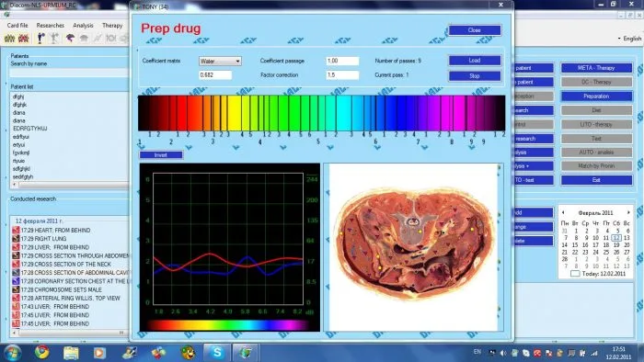Open the English language dropdown
Image resolution: width=644 pixels, height=362 pixels.
coord(629,39)
